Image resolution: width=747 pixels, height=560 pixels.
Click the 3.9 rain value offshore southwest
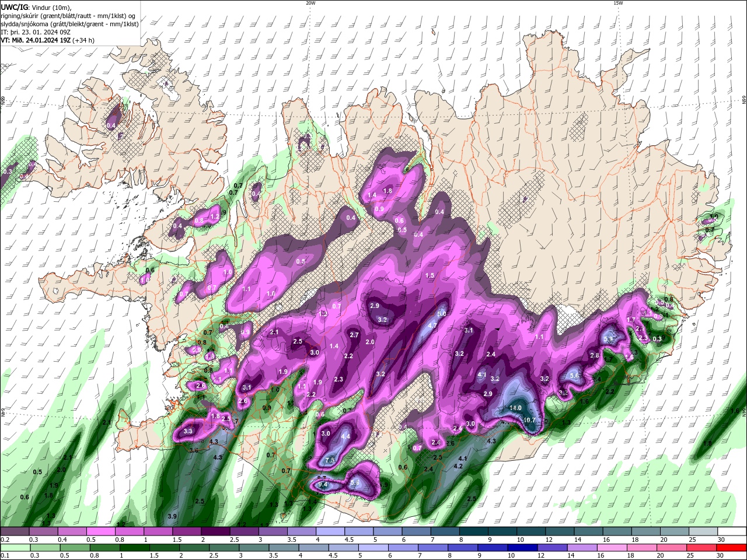pyautogui.click(x=172, y=517)
